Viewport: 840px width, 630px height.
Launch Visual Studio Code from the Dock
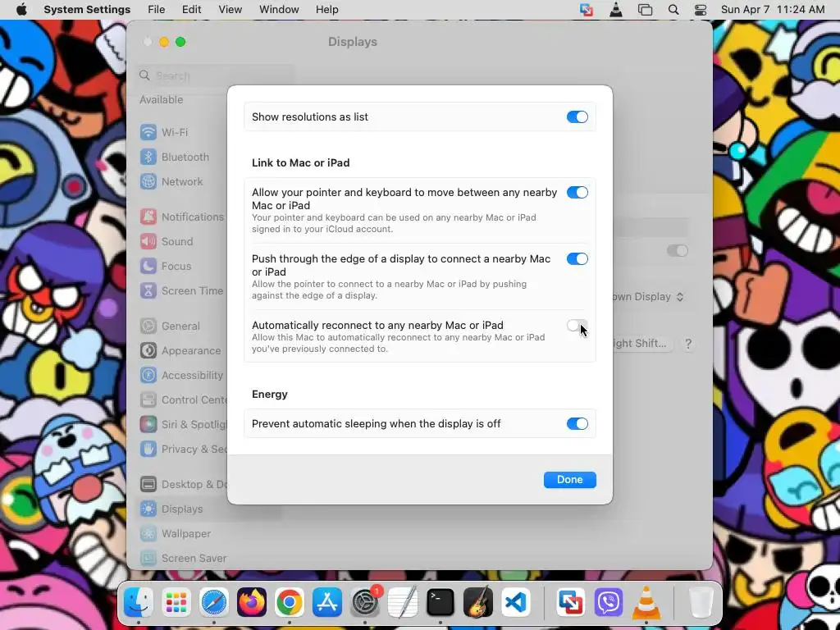point(515,603)
